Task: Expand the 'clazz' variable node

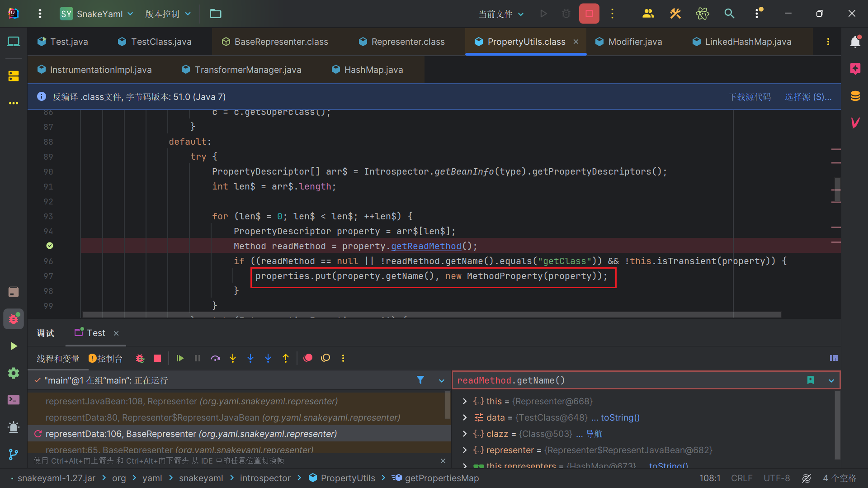Action: point(465,434)
